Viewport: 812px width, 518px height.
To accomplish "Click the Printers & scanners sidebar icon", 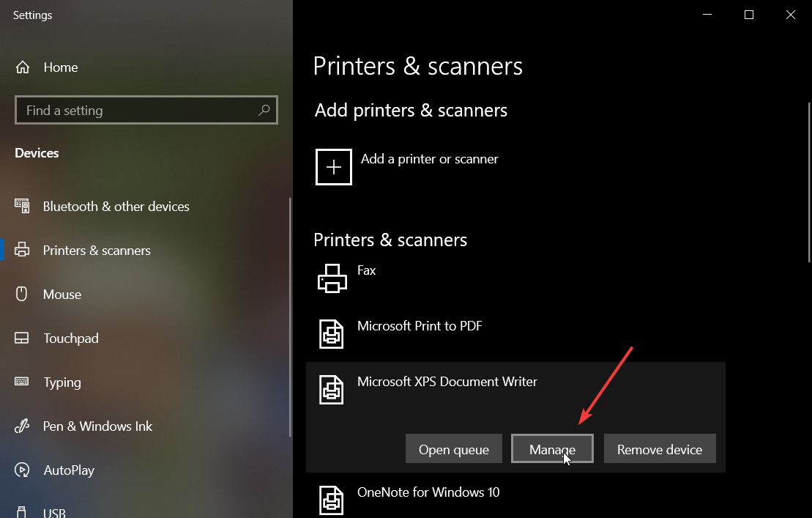I will click(22, 250).
